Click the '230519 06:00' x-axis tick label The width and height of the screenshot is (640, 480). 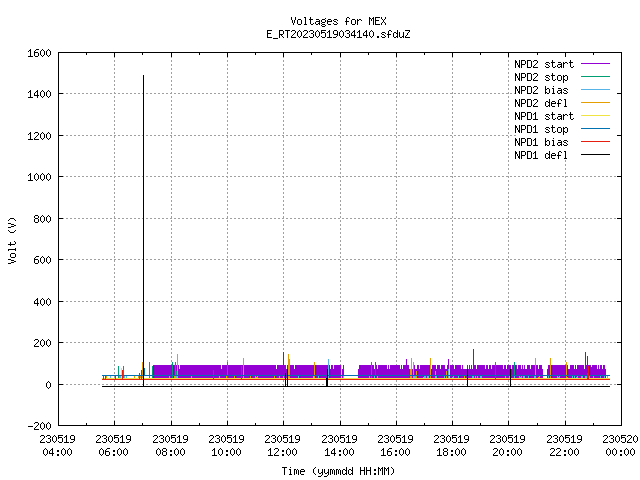click(x=114, y=445)
